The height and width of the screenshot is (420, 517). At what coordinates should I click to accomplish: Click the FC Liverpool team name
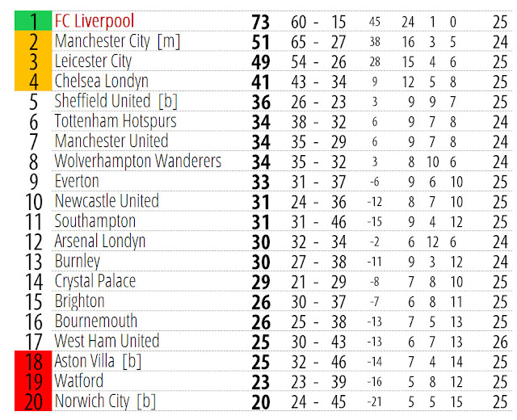point(95,22)
